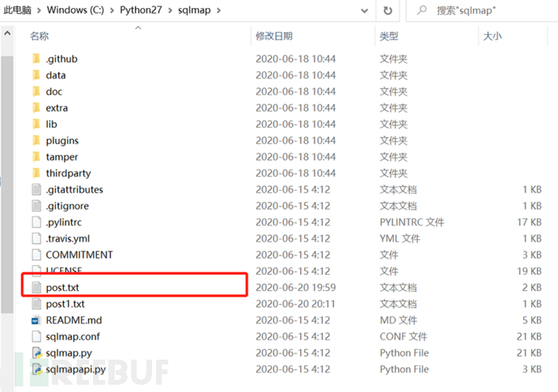Select the .github folder name

(61, 59)
